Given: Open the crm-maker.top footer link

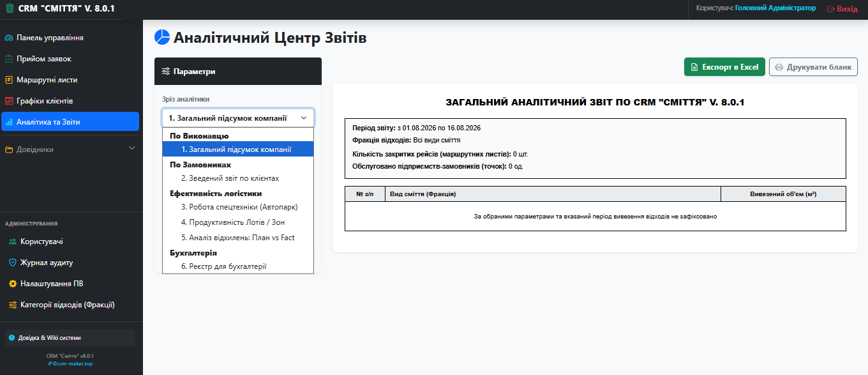Looking at the screenshot, I should click(70, 364).
